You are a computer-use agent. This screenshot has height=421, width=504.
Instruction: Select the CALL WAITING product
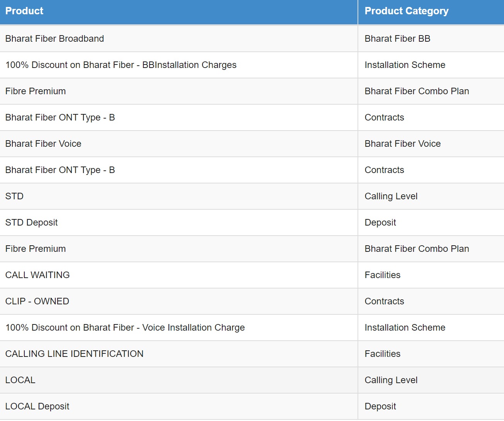point(37,275)
